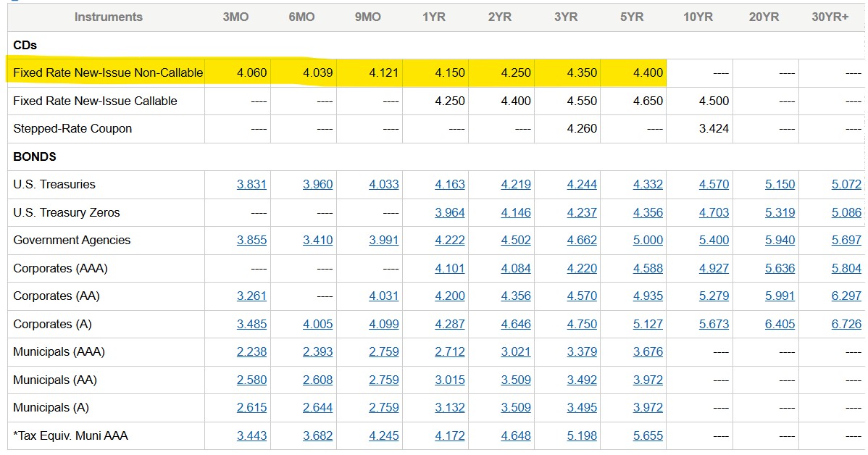Open Municipals (A) 3YR yield 3.495

click(x=582, y=408)
